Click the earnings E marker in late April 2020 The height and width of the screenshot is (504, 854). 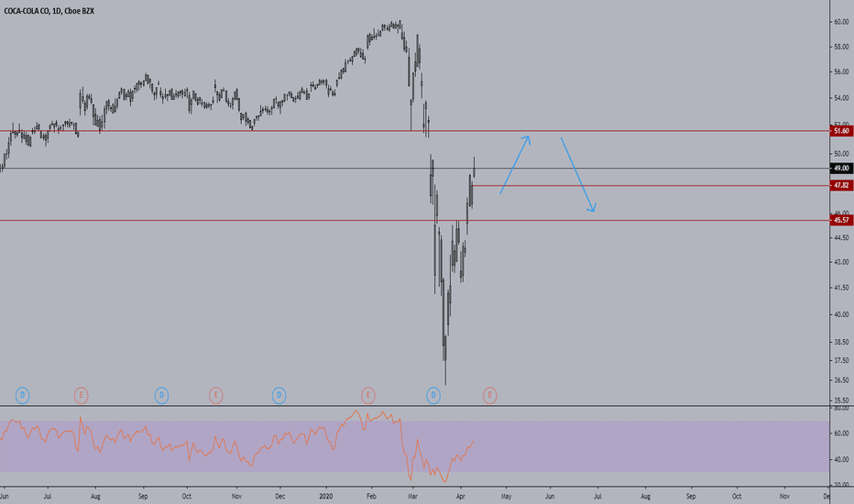(x=489, y=395)
